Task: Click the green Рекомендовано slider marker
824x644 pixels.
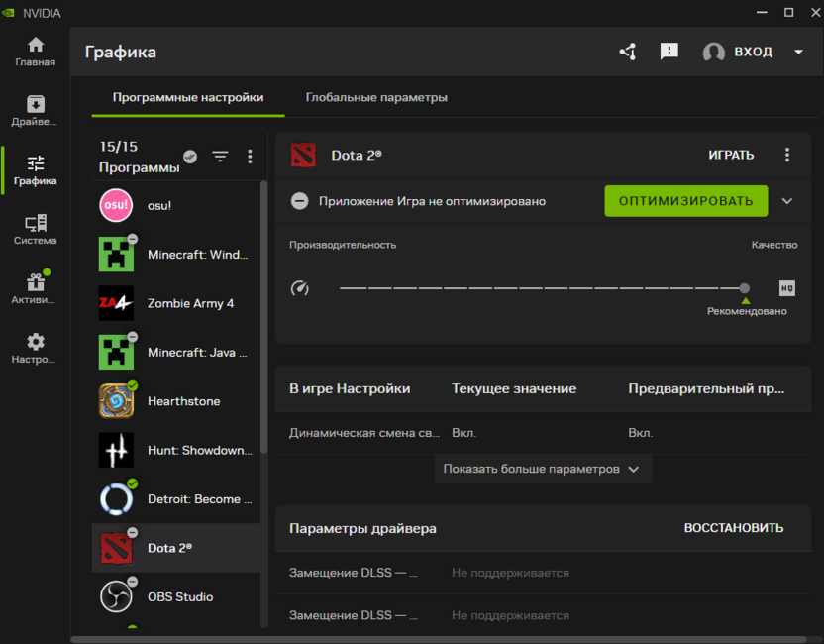Action: (745, 301)
